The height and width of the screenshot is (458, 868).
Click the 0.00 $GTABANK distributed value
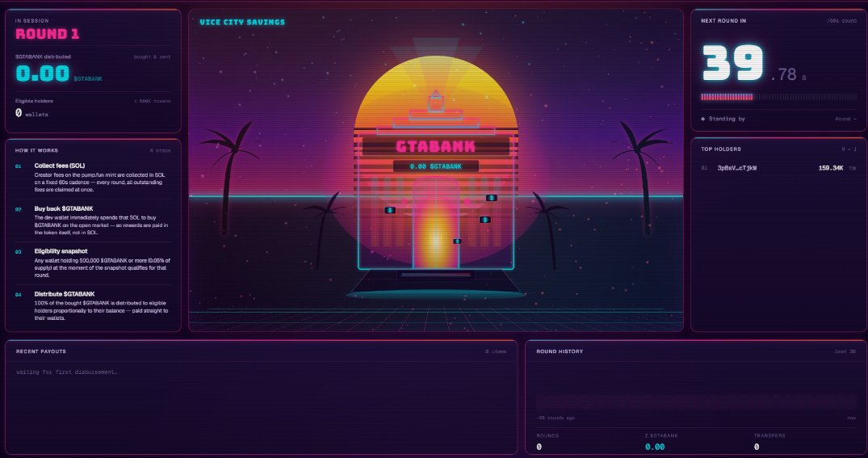[x=43, y=74]
